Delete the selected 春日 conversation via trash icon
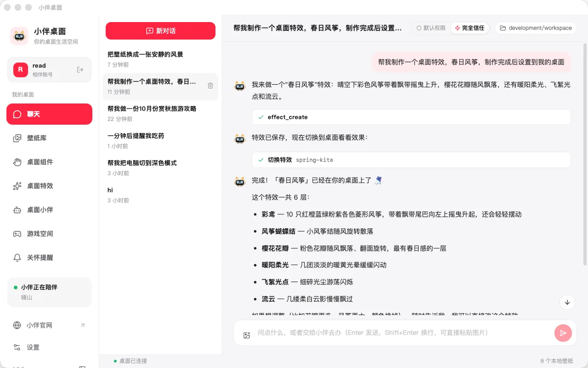The height and width of the screenshot is (368, 588). [x=210, y=86]
